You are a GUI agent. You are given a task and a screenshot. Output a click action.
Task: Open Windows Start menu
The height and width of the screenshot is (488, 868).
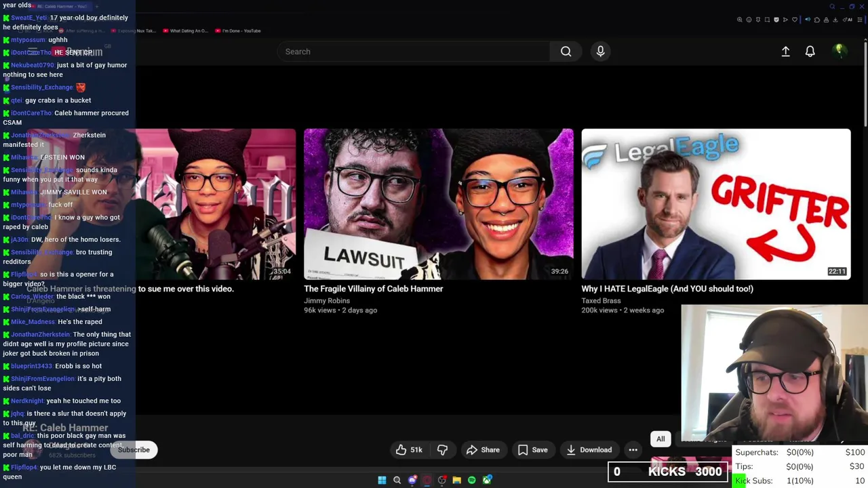(x=382, y=480)
